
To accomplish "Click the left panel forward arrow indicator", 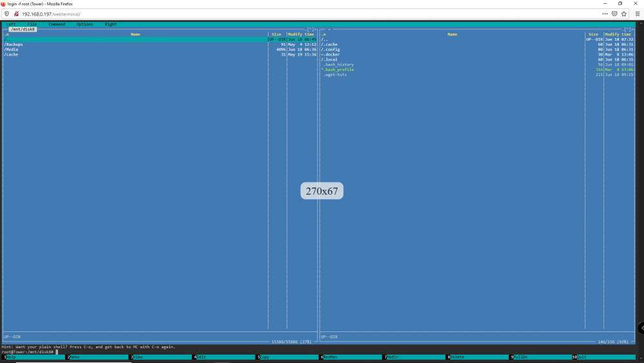I will coord(316,29).
